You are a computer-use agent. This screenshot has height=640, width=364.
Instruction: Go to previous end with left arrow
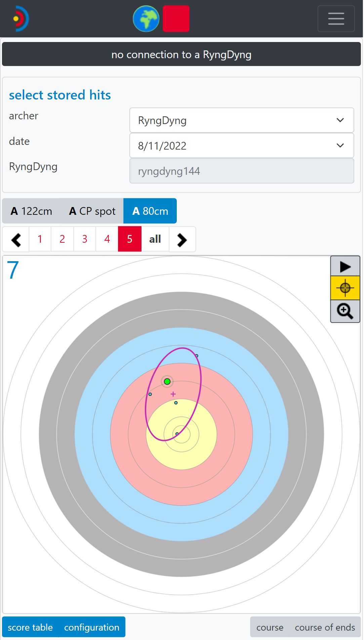[x=16, y=240]
